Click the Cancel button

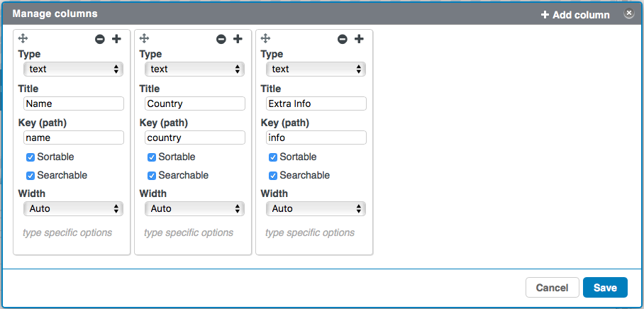552,288
